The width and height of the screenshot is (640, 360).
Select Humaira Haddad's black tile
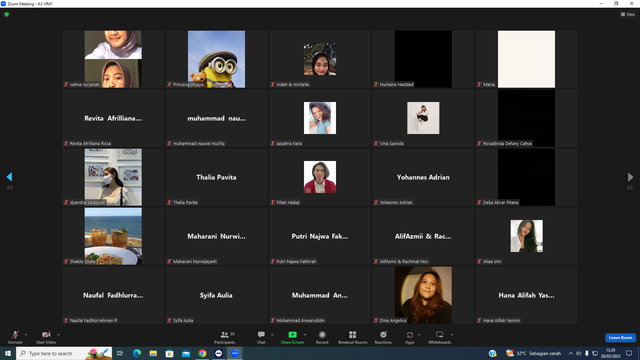click(423, 59)
